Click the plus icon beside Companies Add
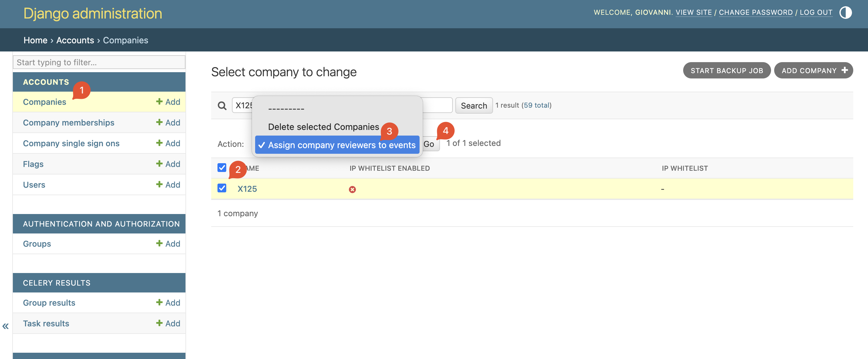Viewport: 868px width, 359px height. [159, 101]
